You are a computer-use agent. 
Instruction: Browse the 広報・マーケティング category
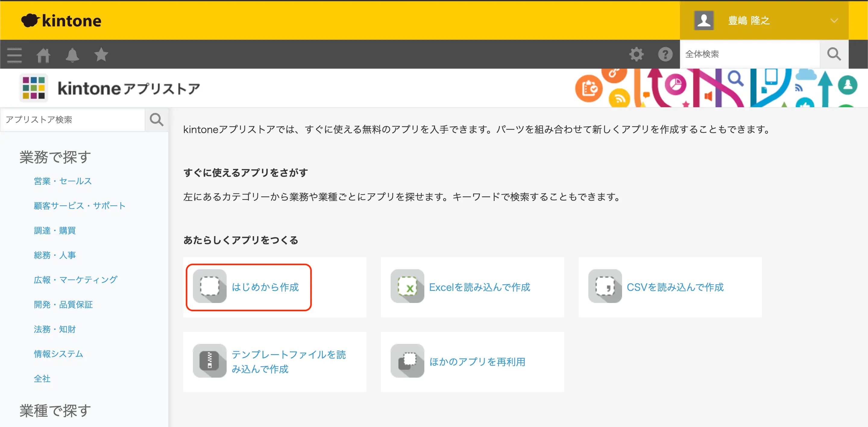point(75,280)
